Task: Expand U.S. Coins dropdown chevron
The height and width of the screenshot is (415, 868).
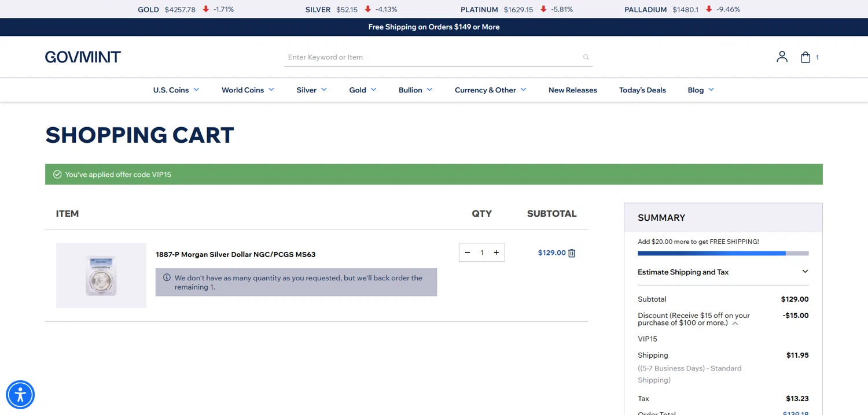Action: [196, 90]
